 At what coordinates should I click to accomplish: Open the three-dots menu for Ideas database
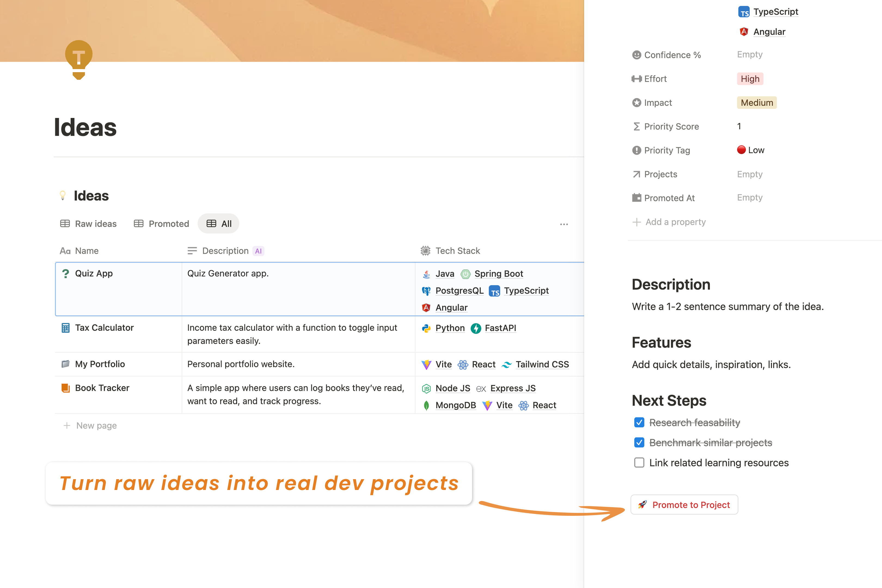point(564,224)
